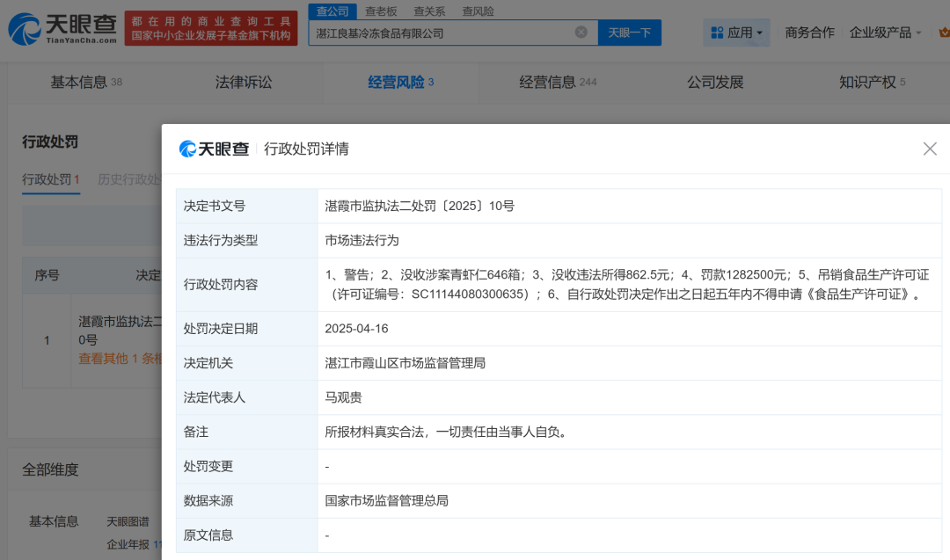The width and height of the screenshot is (950, 560).
Task: Open the 法律诉讼 section tab
Action: (x=244, y=83)
